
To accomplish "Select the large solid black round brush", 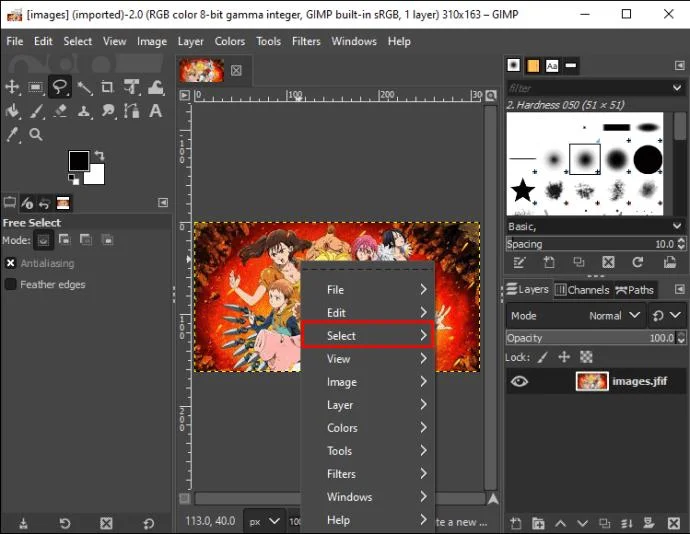I will pyautogui.click(x=648, y=159).
